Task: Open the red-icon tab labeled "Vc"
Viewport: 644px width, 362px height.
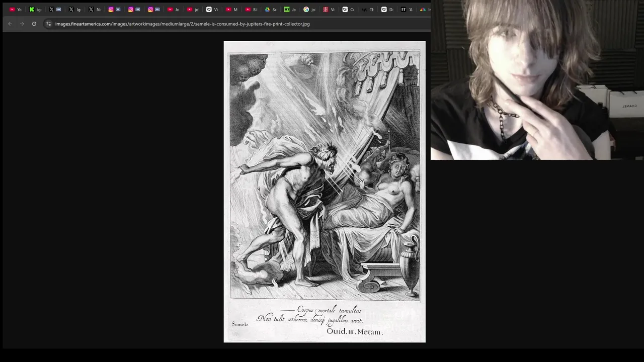Action: tap(330, 10)
